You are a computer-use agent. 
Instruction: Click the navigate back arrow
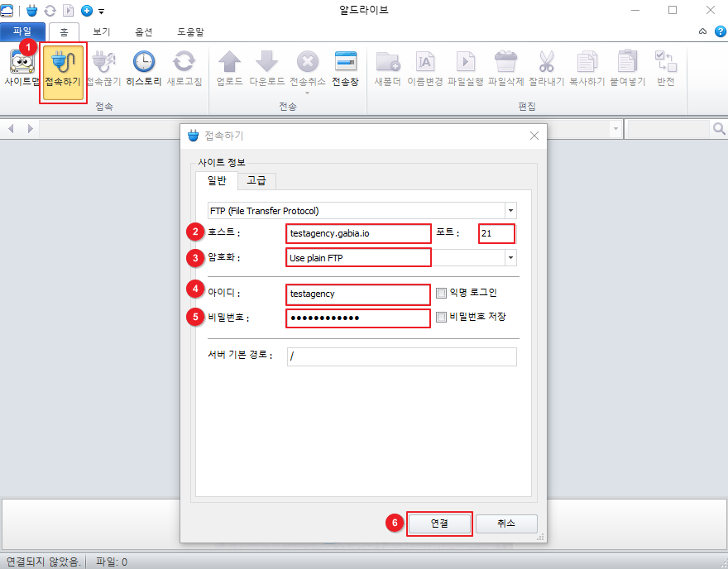click(x=11, y=128)
